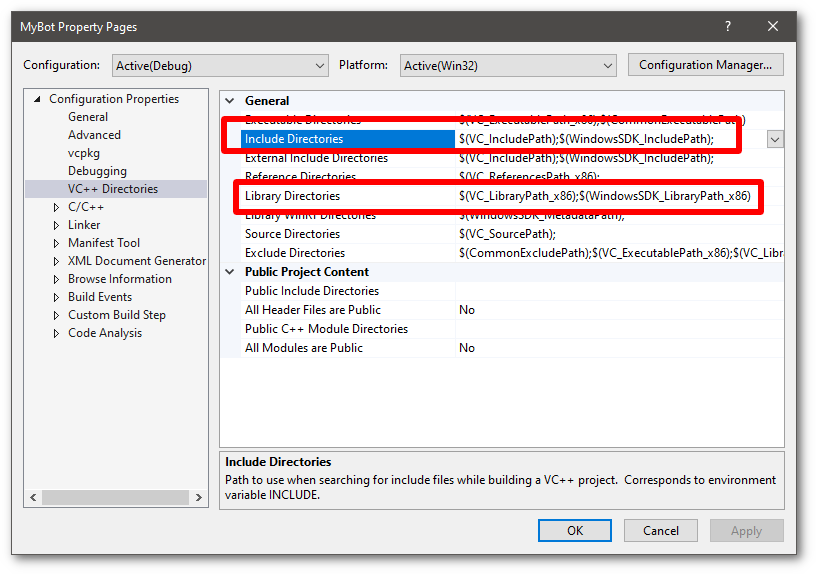The image size is (816, 574).
Task: Close the MyBot Property Pages dialog
Action: [x=772, y=27]
